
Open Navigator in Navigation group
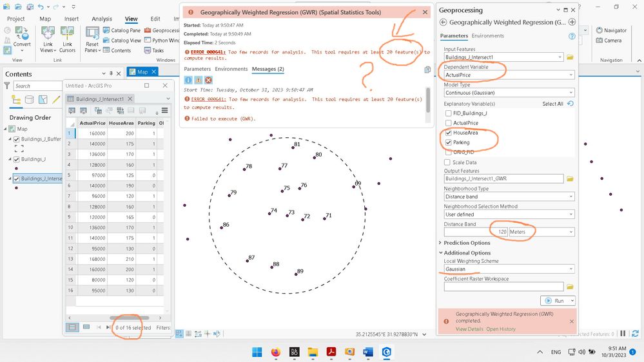click(x=611, y=30)
